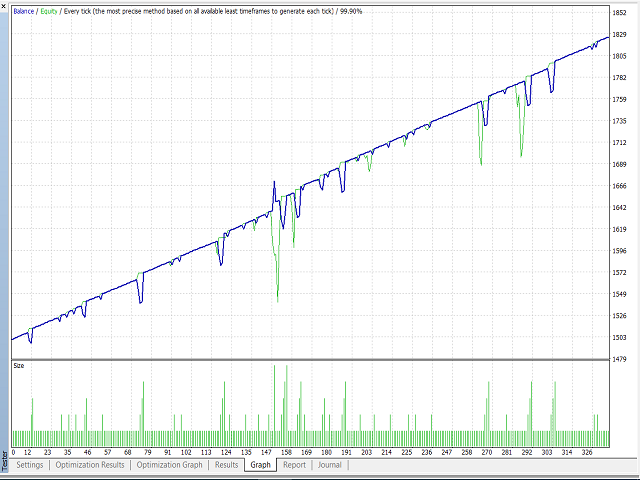Viewport: 640px width, 480px height.
Task: Click the 1852 value on the price axis
Action: [x=619, y=13]
